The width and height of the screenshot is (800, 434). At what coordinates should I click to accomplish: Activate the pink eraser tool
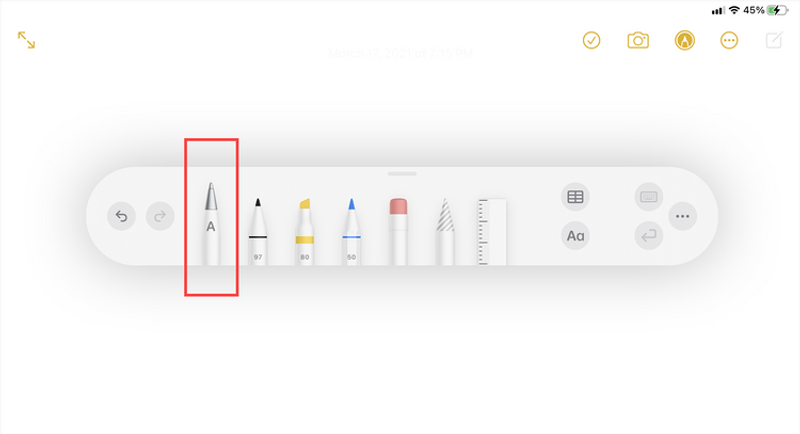tap(398, 232)
